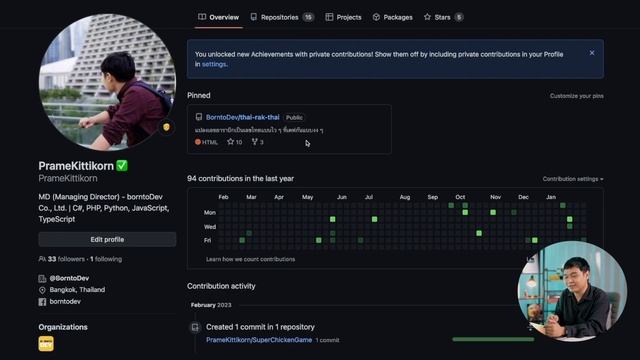View stargazers count of thai-rak-thai
The height and width of the screenshot is (360, 640).
235,142
